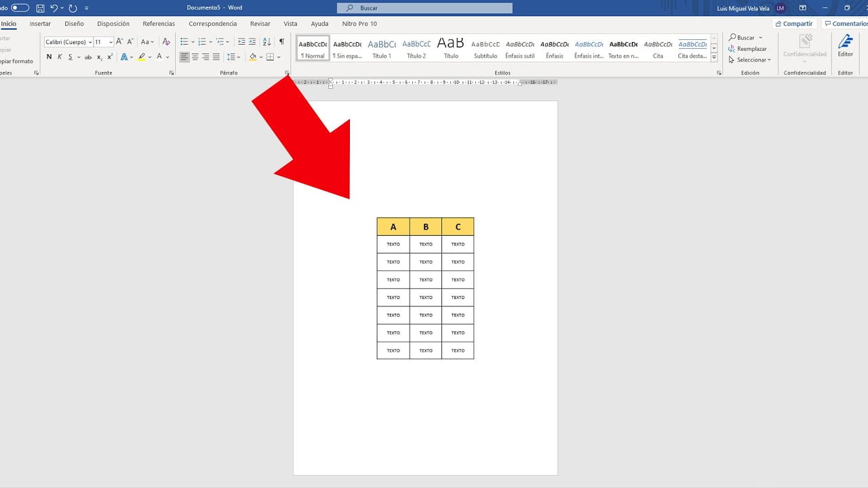
Task: Open the font name dropdown
Action: coord(90,42)
